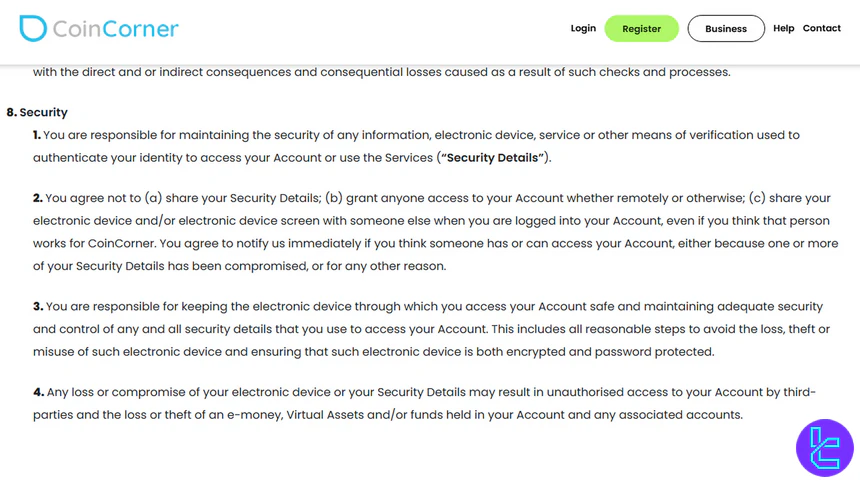Click clause number 2 marker

tap(38, 199)
